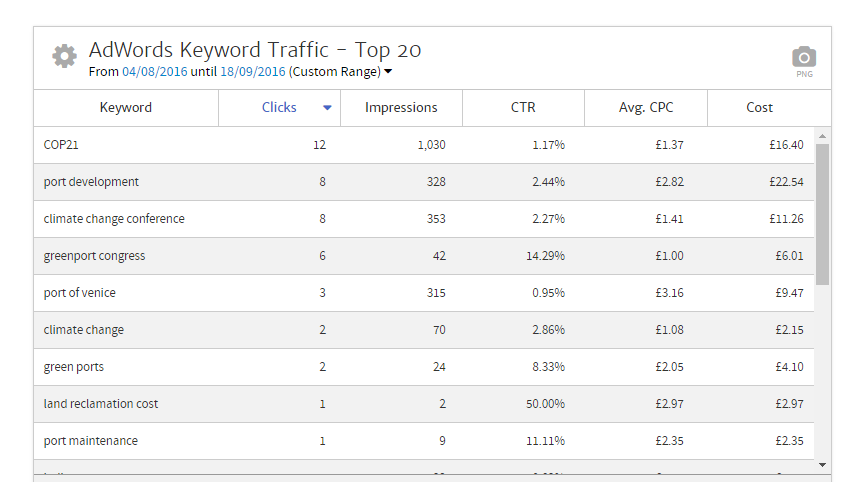Open the widget settings gear icon
Screen dimensions: 858x482
click(64, 56)
